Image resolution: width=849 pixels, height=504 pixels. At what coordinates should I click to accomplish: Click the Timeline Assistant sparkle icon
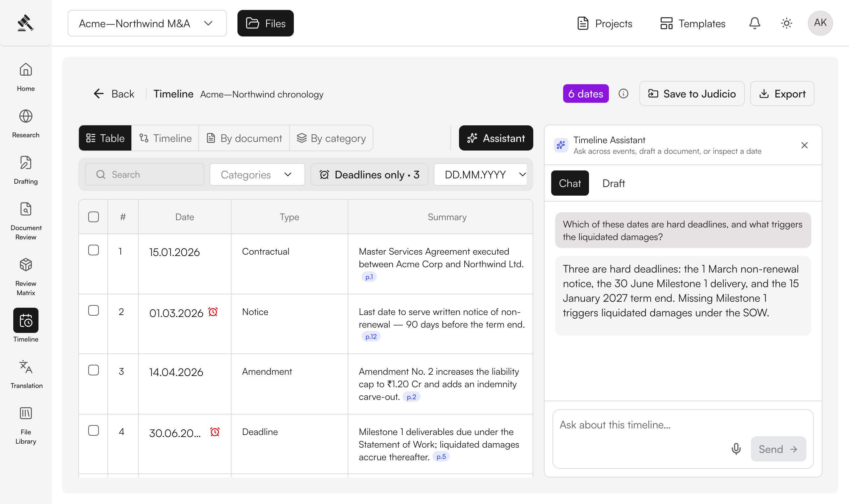561,145
